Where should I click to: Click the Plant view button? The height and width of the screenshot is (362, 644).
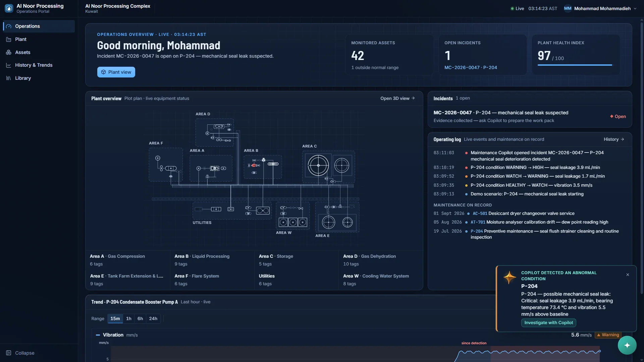pyautogui.click(x=116, y=72)
